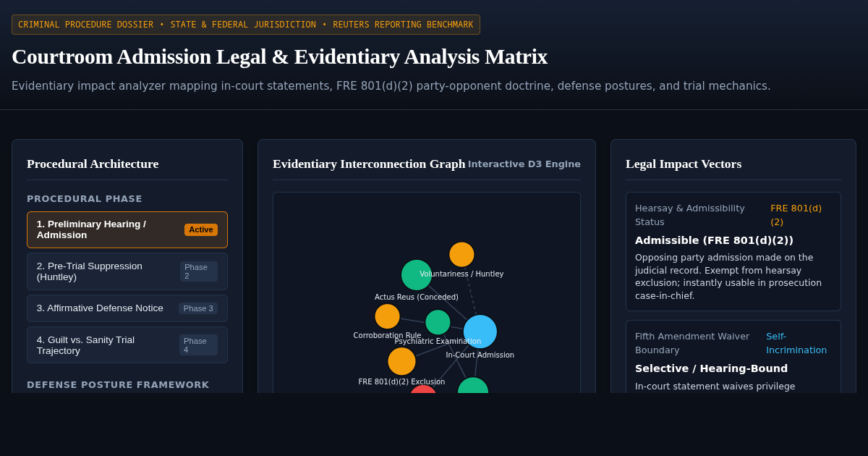Click the Phase 4 badge
Screen dimensions: 868x456
point(198,345)
